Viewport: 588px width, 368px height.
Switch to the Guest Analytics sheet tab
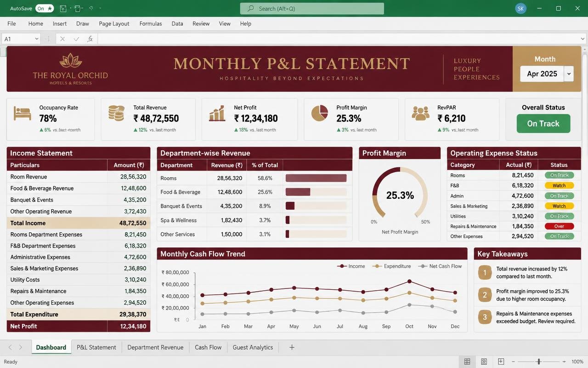[x=253, y=347]
